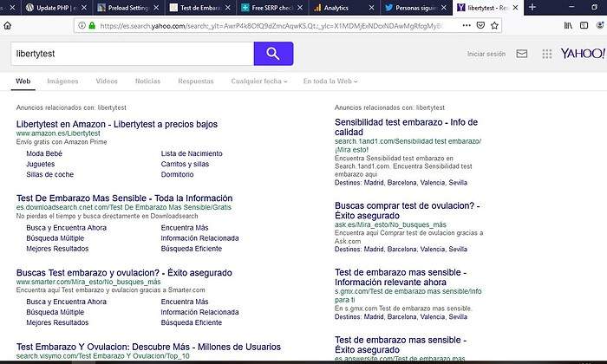Click Iniciar sesión link
The image size is (607, 364).
click(x=486, y=54)
